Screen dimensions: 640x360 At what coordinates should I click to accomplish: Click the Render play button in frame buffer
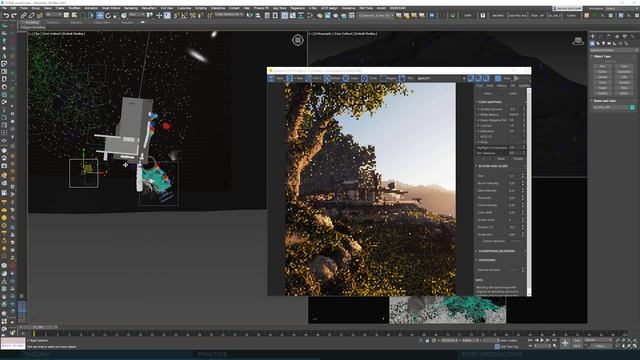pos(516,78)
